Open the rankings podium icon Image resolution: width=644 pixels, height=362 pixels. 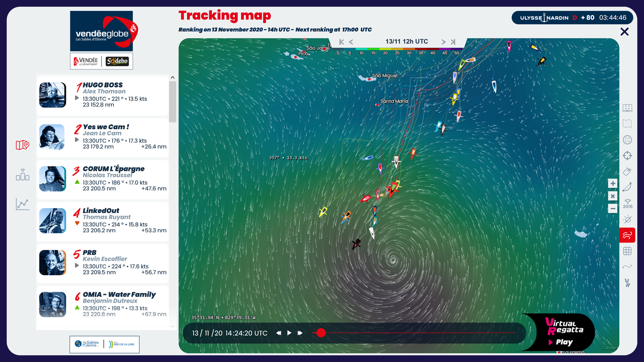click(x=23, y=174)
